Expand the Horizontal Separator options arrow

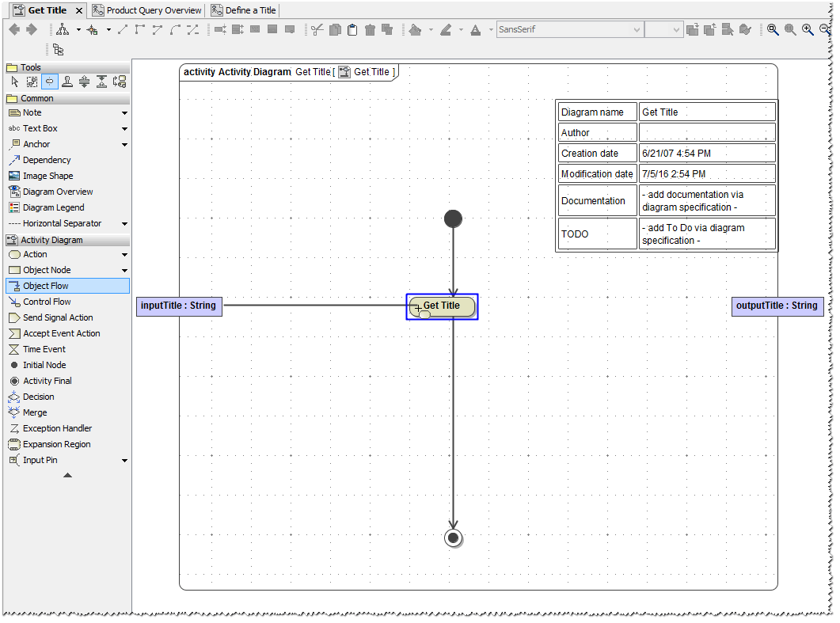(124, 223)
